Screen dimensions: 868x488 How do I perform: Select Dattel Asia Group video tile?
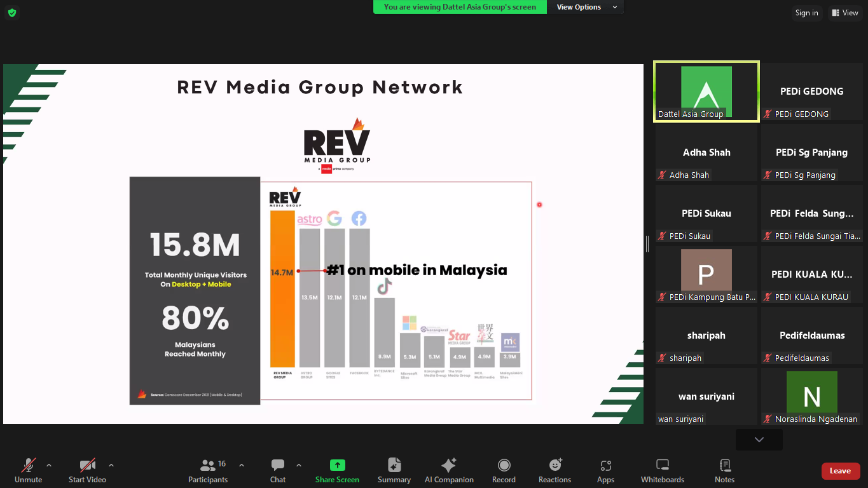coord(706,91)
